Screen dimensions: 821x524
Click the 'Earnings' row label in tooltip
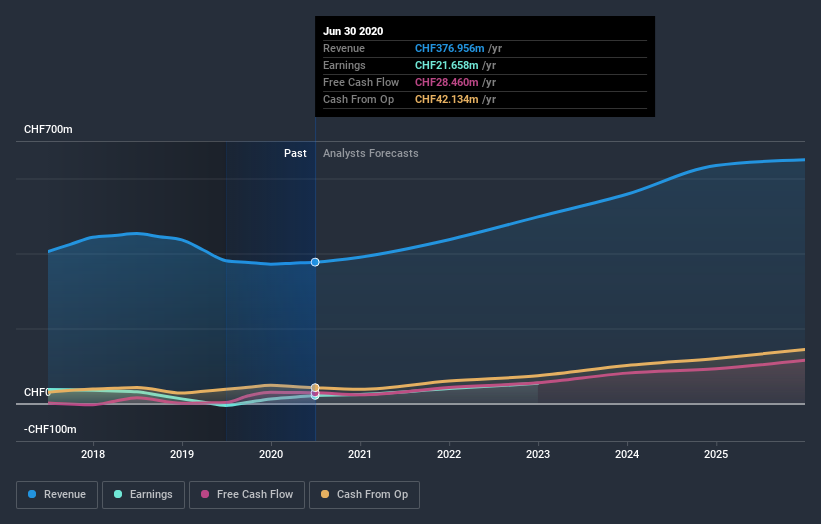tap(345, 65)
